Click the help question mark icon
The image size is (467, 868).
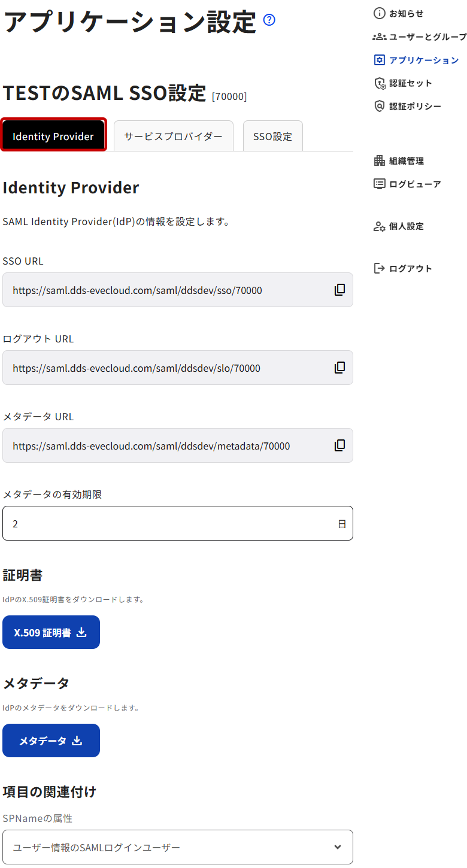269,20
